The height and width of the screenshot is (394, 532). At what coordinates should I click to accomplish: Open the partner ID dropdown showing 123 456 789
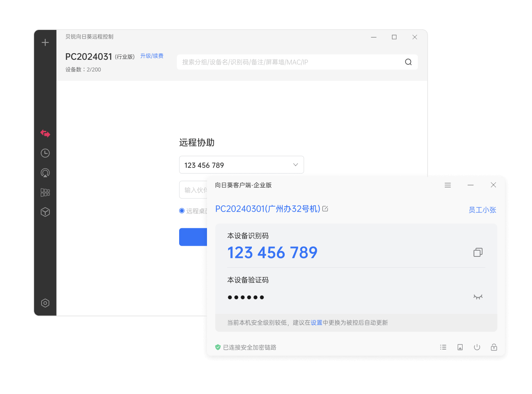click(295, 165)
